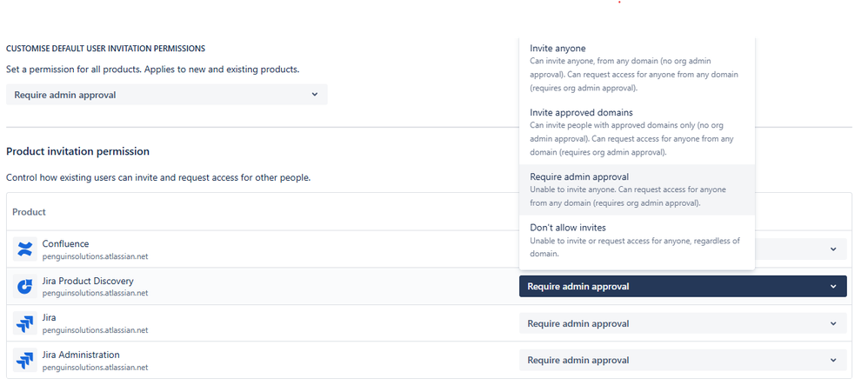
Task: Click the Jira Product Discovery icon
Action: click(24, 287)
